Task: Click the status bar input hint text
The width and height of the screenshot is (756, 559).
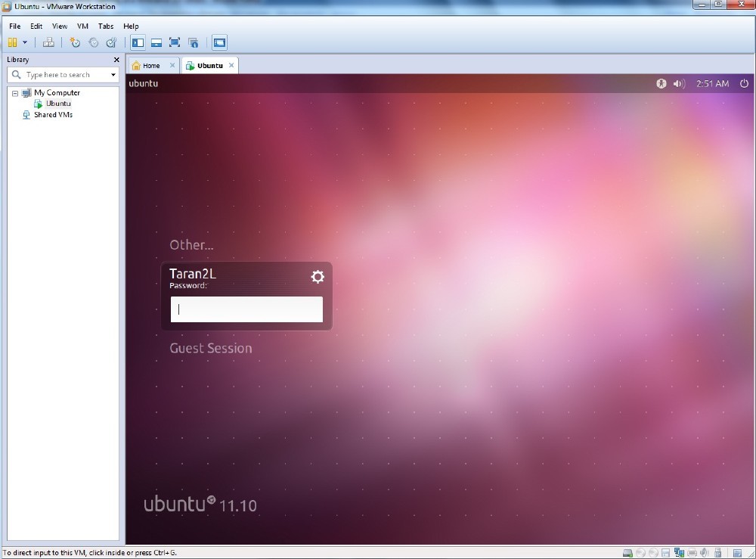Action: 90,553
